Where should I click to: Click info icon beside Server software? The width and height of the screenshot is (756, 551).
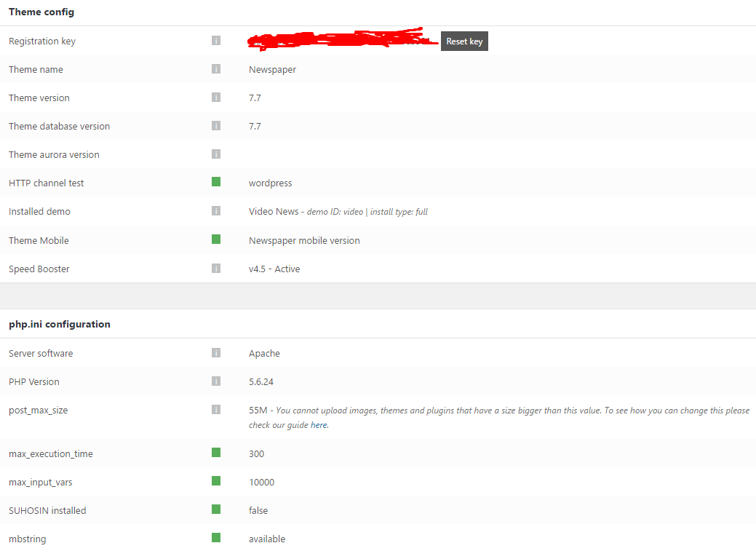pos(216,353)
